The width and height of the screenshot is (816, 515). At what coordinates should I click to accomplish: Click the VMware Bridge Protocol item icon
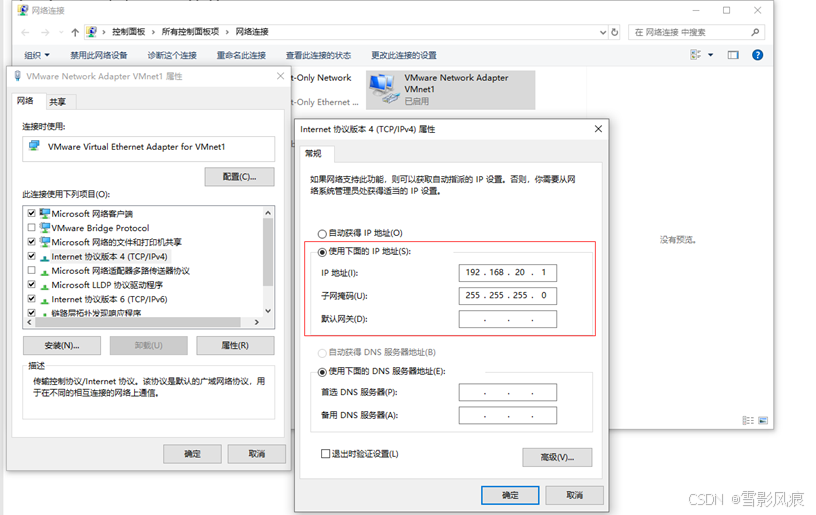(45, 228)
